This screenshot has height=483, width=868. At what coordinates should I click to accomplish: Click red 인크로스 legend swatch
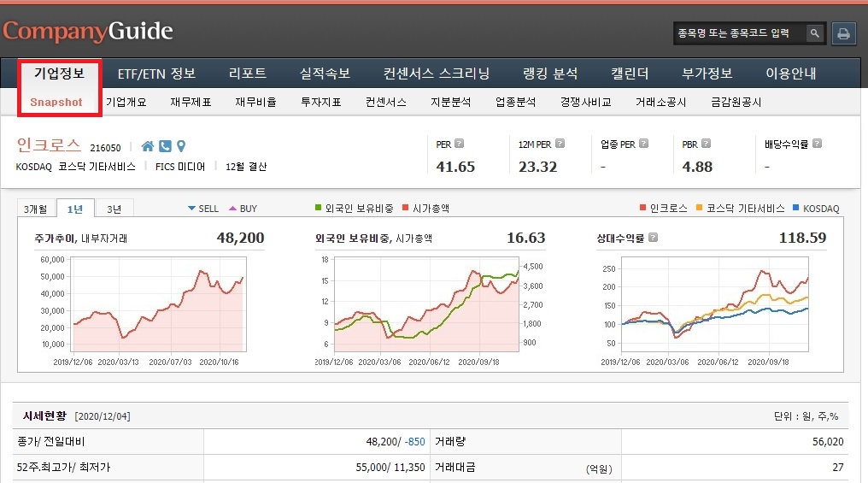click(x=642, y=208)
